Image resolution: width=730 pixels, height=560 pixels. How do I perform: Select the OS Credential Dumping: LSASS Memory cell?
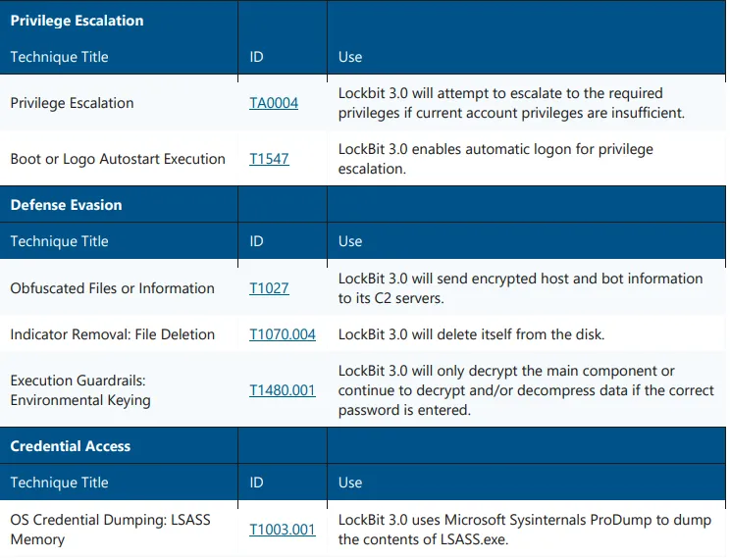110,530
